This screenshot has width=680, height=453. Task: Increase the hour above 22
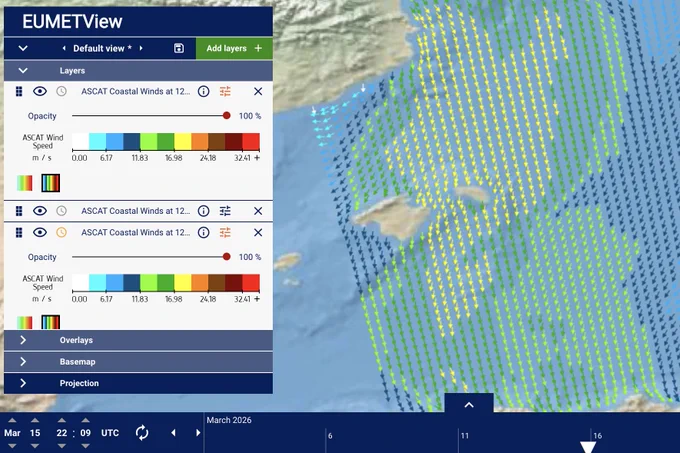[62, 420]
